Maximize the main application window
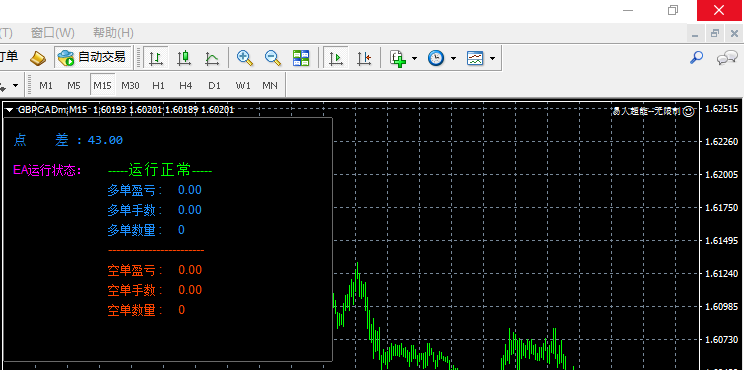Image resolution: width=744 pixels, height=370 pixels. [x=673, y=10]
